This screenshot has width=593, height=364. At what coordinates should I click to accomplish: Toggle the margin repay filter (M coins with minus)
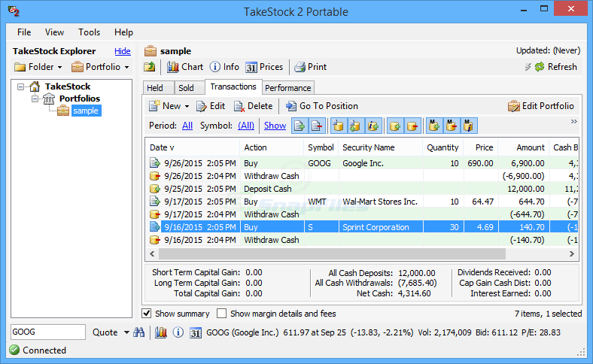452,126
